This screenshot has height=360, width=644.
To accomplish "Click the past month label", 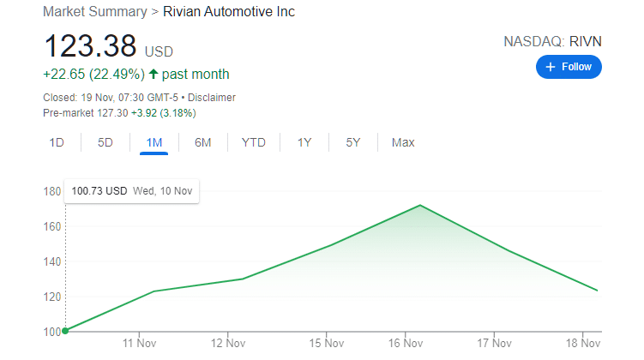I will pyautogui.click(x=196, y=75).
